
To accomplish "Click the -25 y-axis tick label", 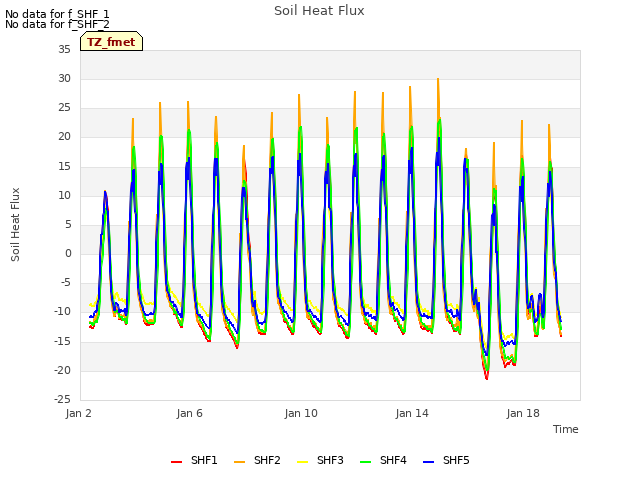I will (62, 399).
